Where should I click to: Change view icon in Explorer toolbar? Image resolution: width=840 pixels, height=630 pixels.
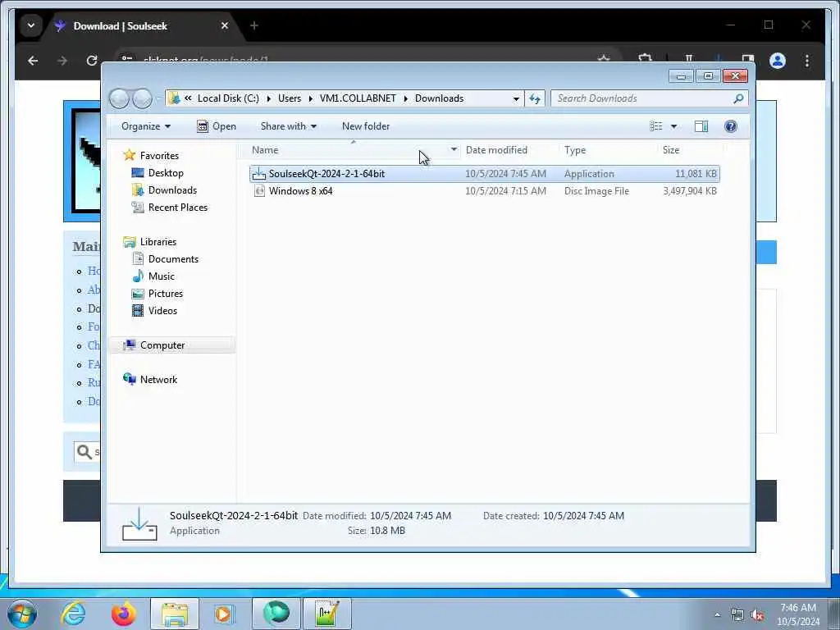pyautogui.click(x=655, y=126)
